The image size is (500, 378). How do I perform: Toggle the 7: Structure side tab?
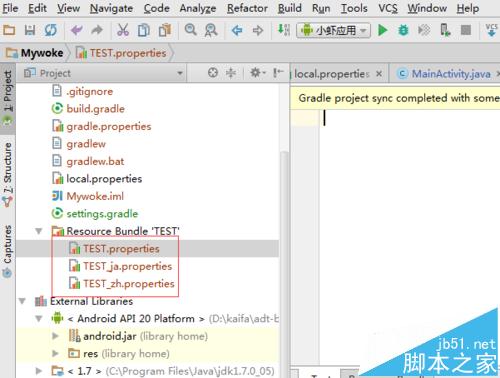coord(8,174)
